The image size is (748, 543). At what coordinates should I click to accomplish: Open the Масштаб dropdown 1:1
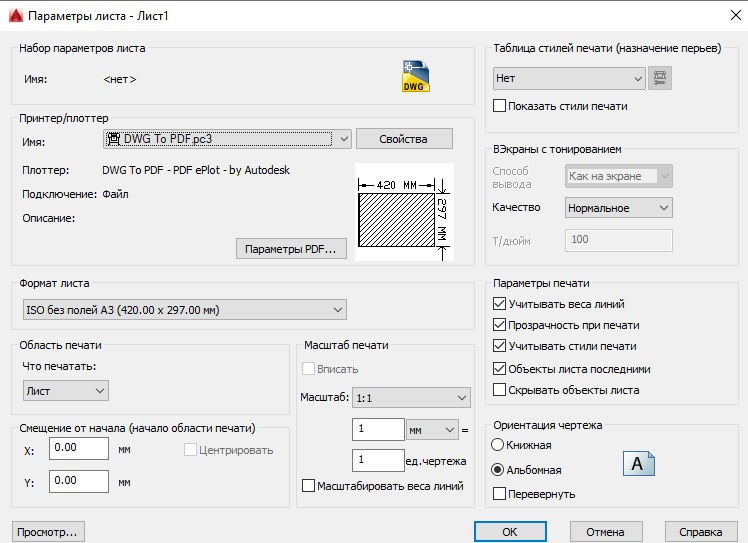coord(411,397)
